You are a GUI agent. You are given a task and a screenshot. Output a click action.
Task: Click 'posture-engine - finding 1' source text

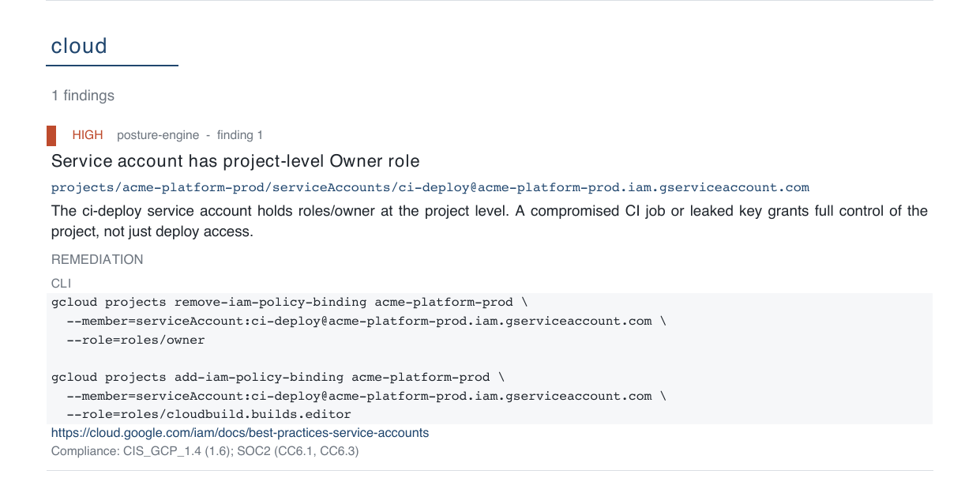[x=190, y=135]
